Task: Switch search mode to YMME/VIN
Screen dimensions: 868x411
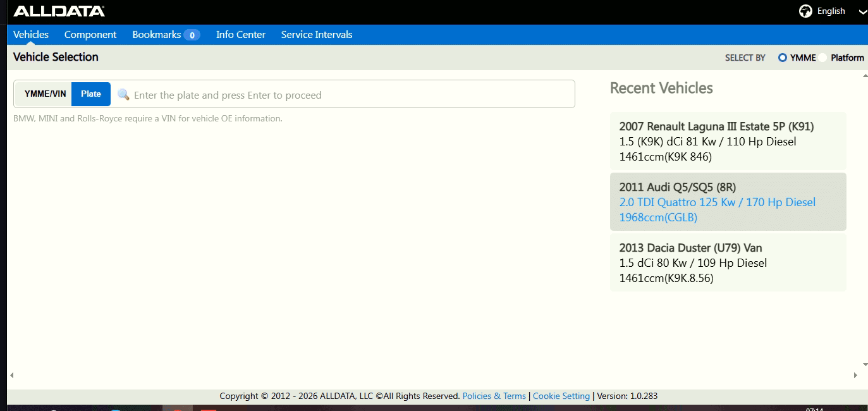Action: point(44,94)
